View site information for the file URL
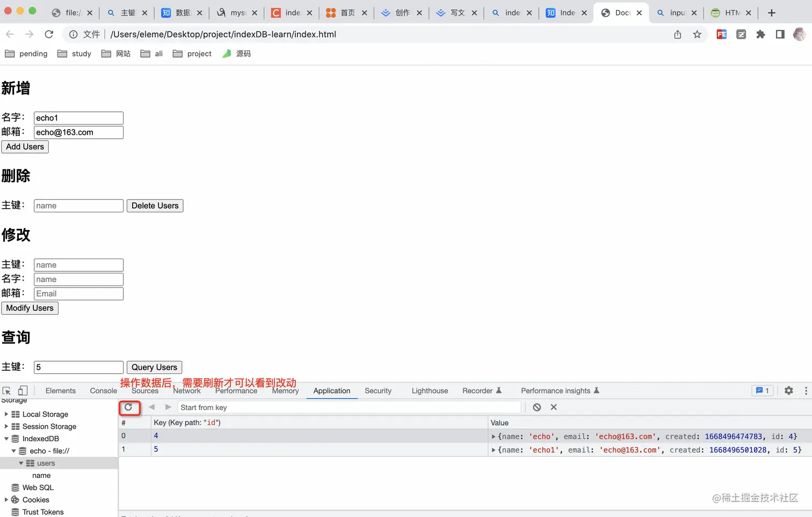The height and width of the screenshot is (517, 812). tap(74, 34)
